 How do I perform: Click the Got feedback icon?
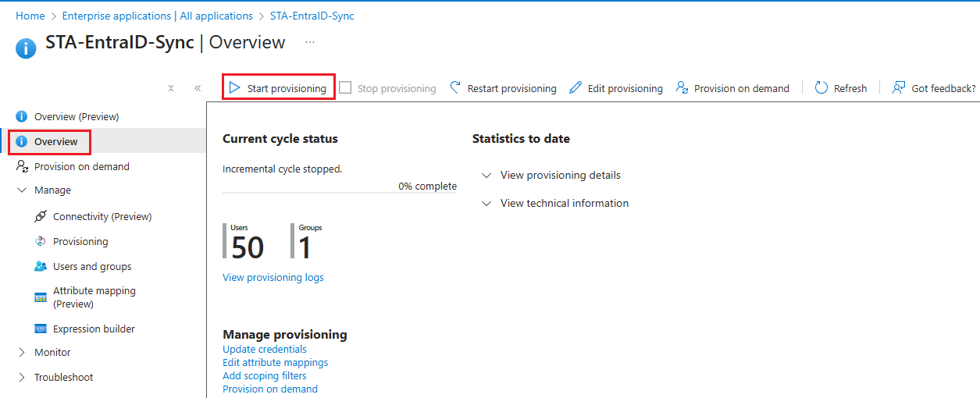(899, 88)
